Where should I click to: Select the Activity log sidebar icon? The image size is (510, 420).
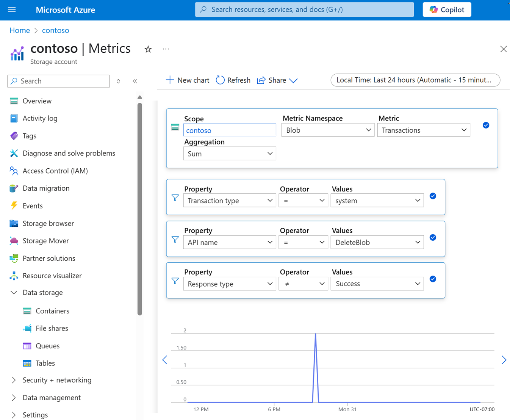click(14, 118)
